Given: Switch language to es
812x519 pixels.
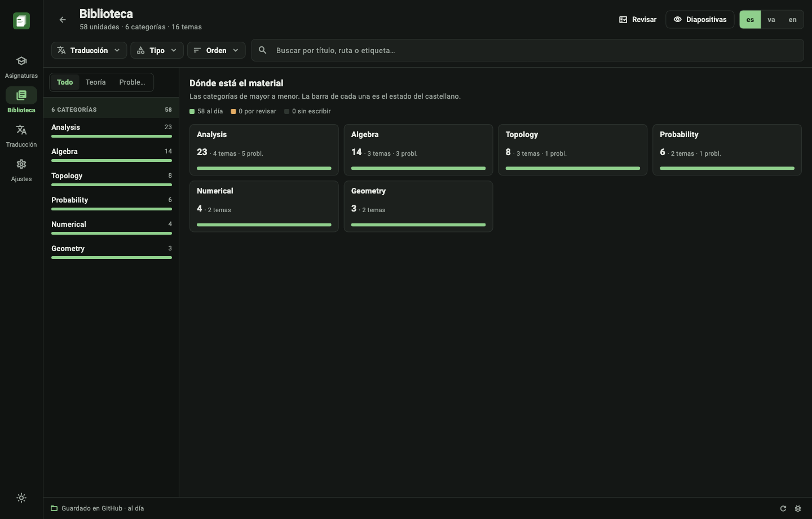Looking at the screenshot, I should click(750, 19).
